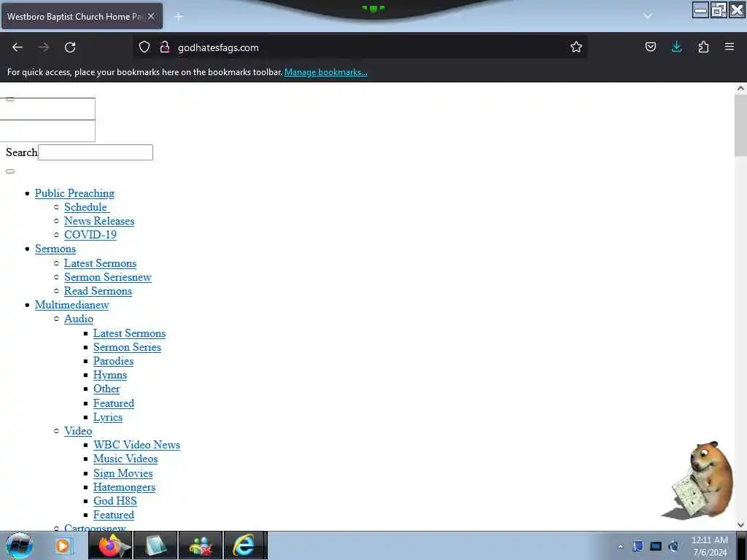Screen dimensions: 747x560
Task: Launch Windows Media Player from taskbar
Action: coord(63,545)
